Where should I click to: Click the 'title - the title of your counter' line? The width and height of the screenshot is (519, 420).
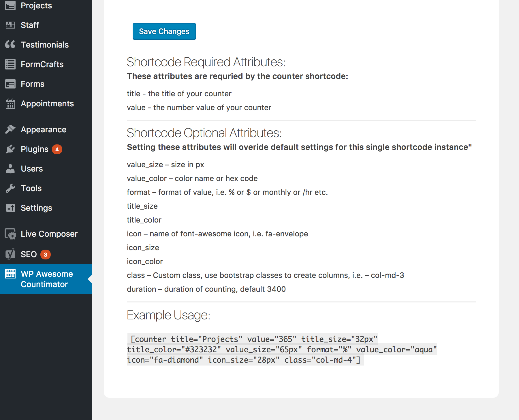click(x=179, y=94)
